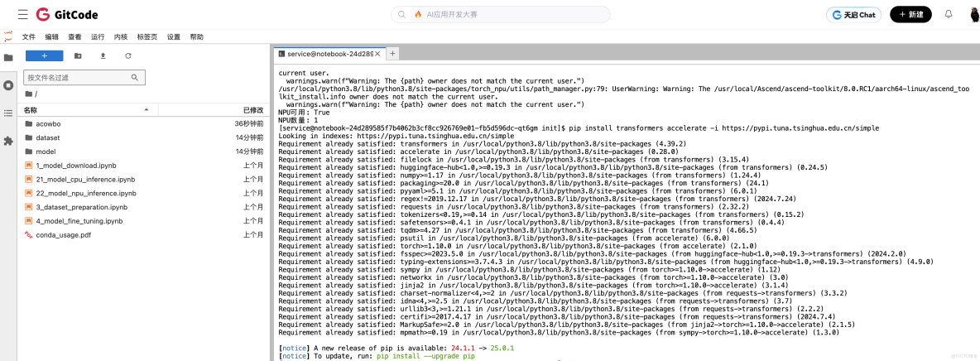
Task: Click the notebook icon of 4_model_fine_tuning.ipynb
Action: point(29,221)
